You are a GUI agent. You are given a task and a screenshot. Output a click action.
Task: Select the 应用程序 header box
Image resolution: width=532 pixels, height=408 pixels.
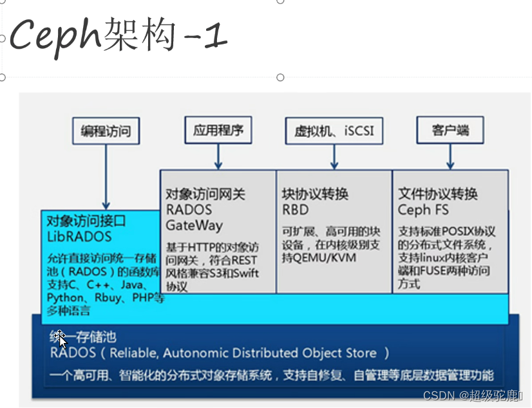[219, 129]
